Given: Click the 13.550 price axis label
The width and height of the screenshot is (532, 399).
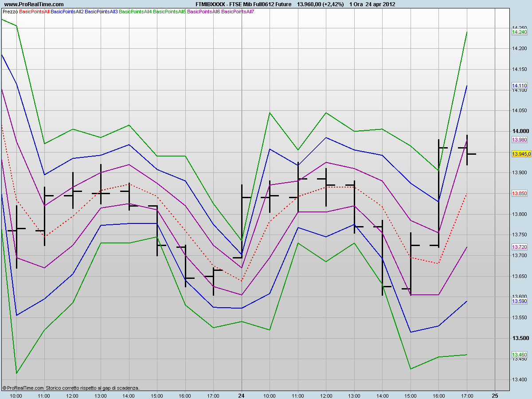Looking at the screenshot, I should 519,317.
